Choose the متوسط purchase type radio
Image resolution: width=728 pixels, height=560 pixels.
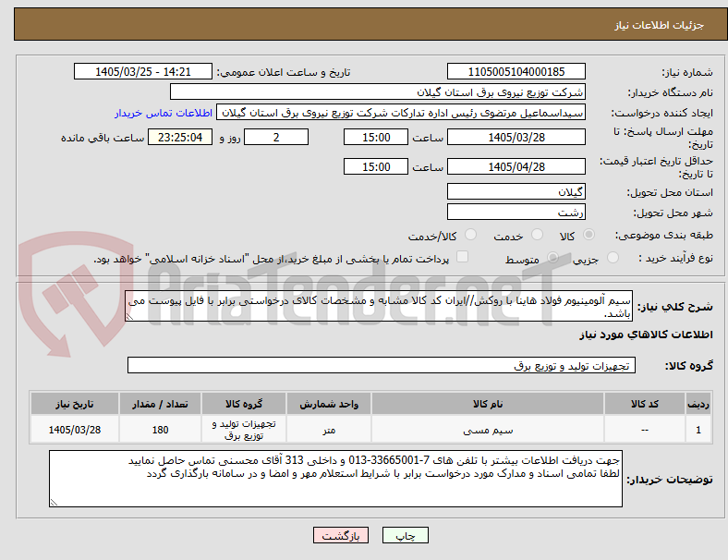point(552,258)
